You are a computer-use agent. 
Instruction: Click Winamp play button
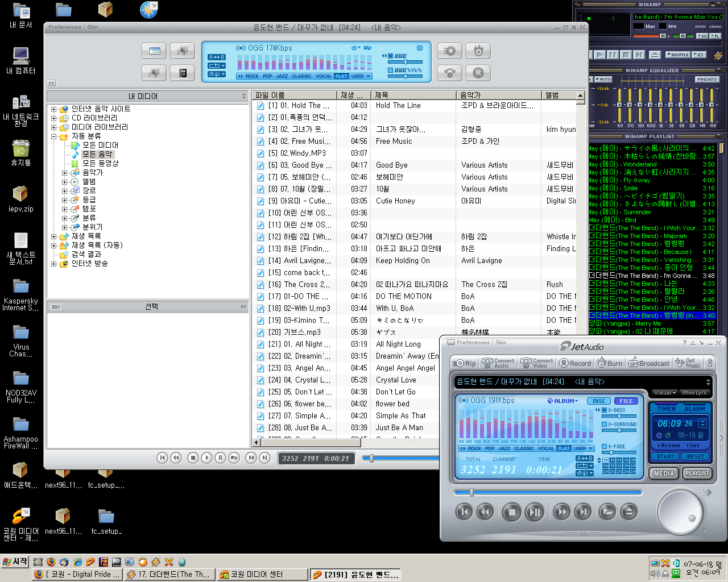coord(599,55)
